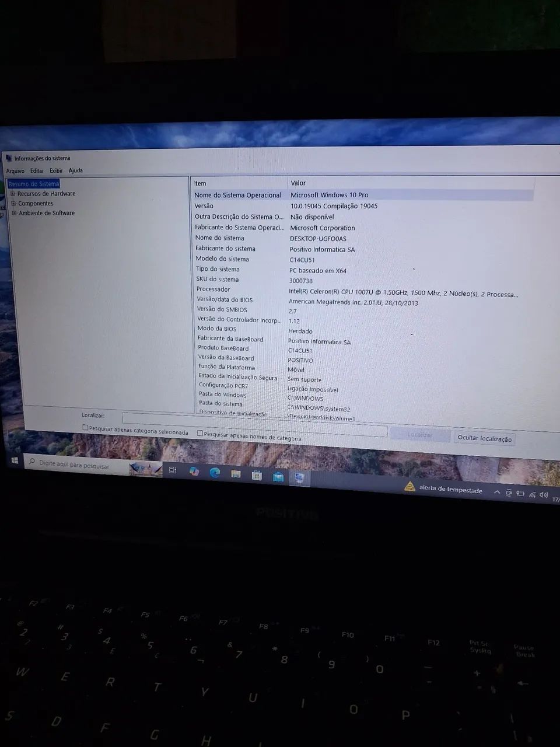The width and height of the screenshot is (560, 747).
Task: Open the Editar menu
Action: click(x=37, y=171)
